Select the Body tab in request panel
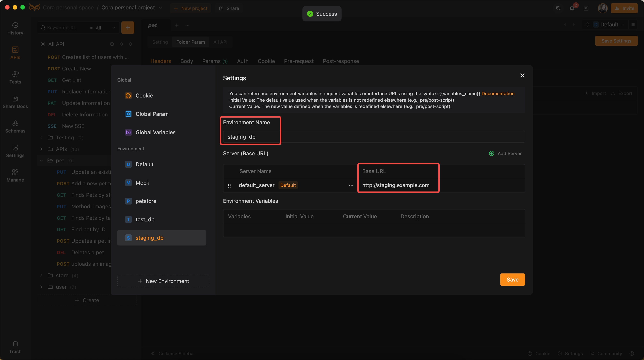 186,61
